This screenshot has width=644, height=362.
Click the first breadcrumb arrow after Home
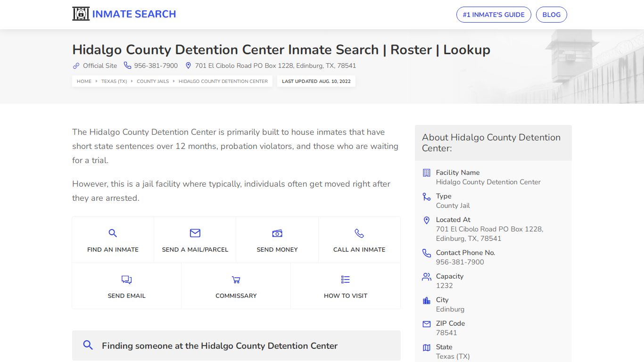click(96, 81)
